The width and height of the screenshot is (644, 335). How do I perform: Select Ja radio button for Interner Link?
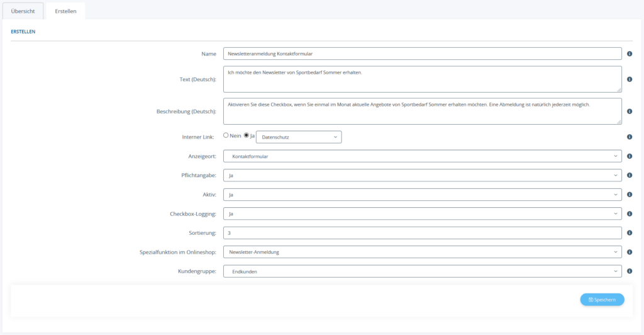[247, 136]
